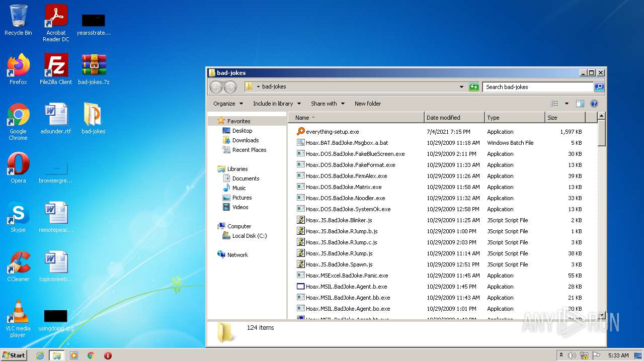Select the Firefox desktop shortcut
Viewport: 644px width, 362px height.
18,69
